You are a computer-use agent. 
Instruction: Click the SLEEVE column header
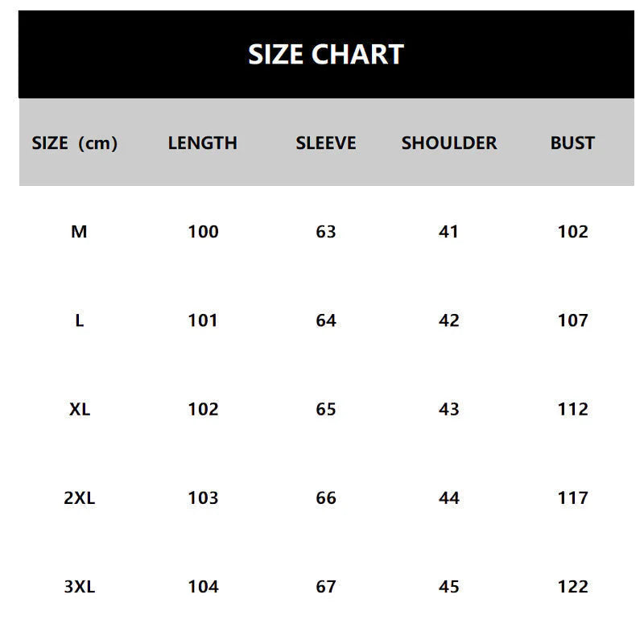click(326, 143)
